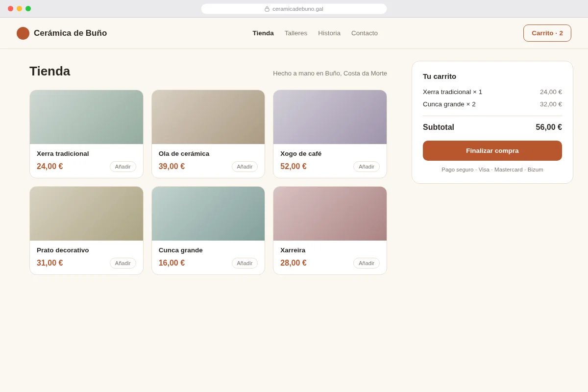View the Xarreira product photo

tap(330, 214)
